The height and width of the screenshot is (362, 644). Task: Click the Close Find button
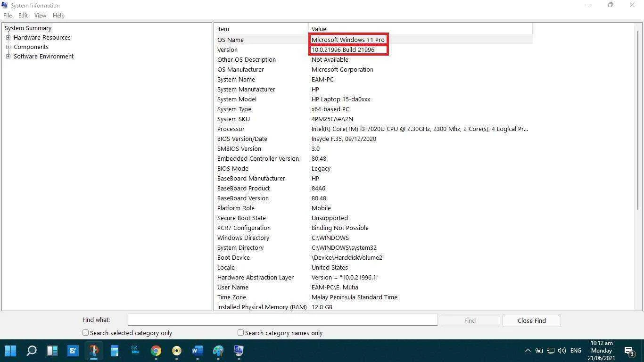pos(531,321)
